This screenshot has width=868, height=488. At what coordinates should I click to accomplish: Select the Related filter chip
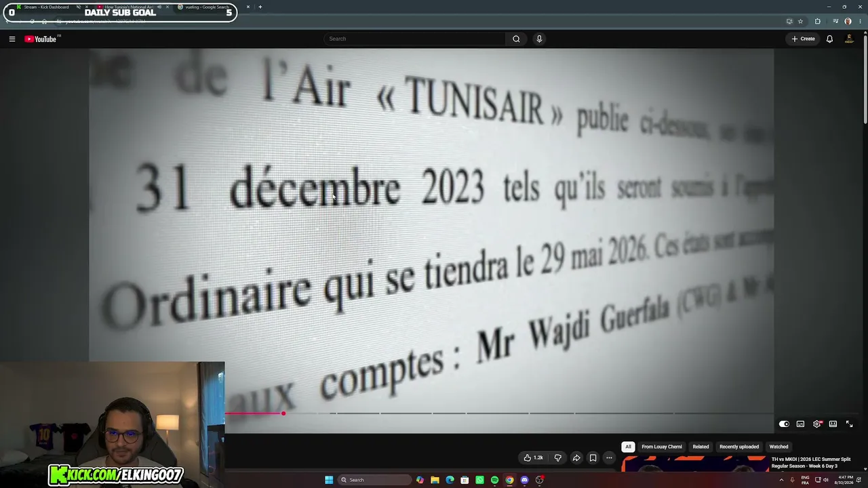(701, 447)
